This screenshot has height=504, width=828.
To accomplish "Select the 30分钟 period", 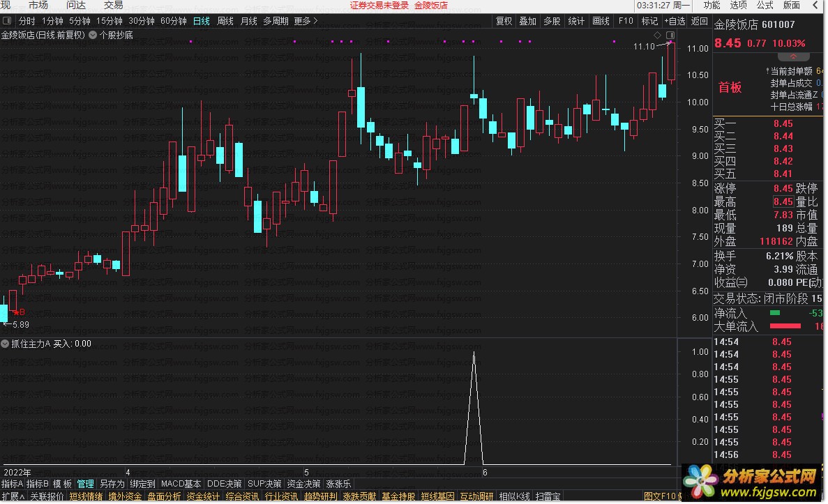I will point(142,21).
